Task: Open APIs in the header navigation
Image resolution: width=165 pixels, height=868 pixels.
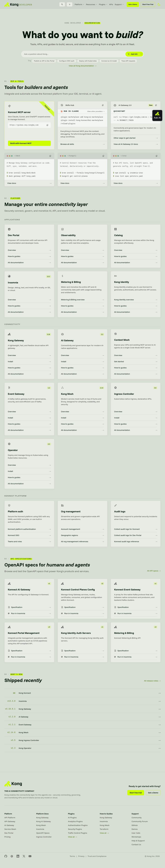Action: (111, 5)
